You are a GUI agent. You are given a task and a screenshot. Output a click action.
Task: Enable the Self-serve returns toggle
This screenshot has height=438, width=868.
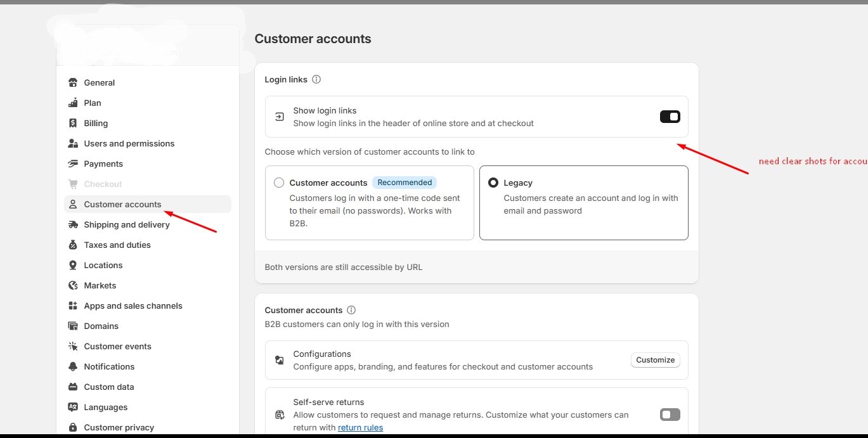coord(670,415)
